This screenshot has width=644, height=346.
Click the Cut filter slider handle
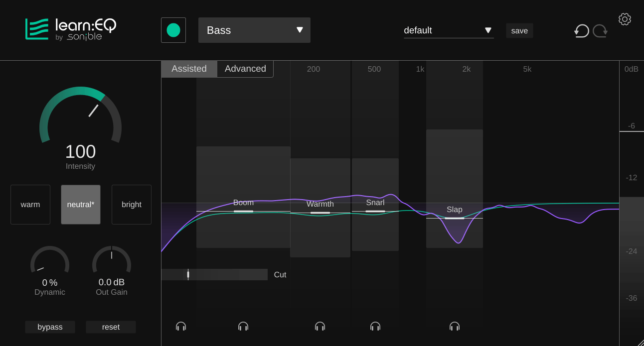(188, 274)
